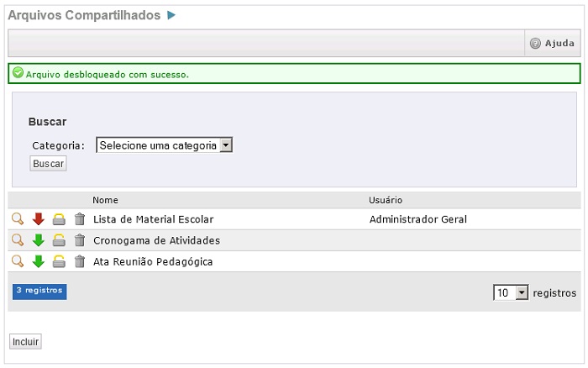
Task: Download Cronogama de Atividades with green arrow
Action: [x=38, y=240]
